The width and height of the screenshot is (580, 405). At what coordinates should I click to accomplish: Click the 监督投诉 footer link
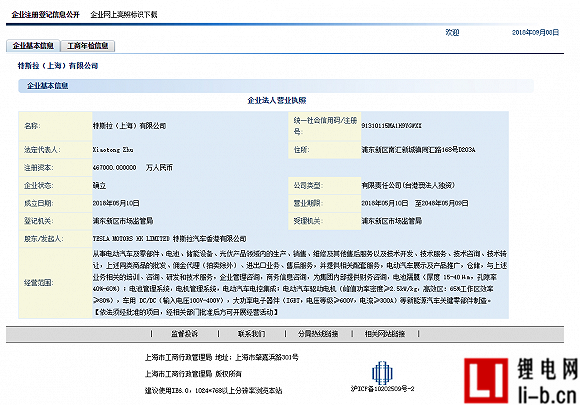click(184, 334)
